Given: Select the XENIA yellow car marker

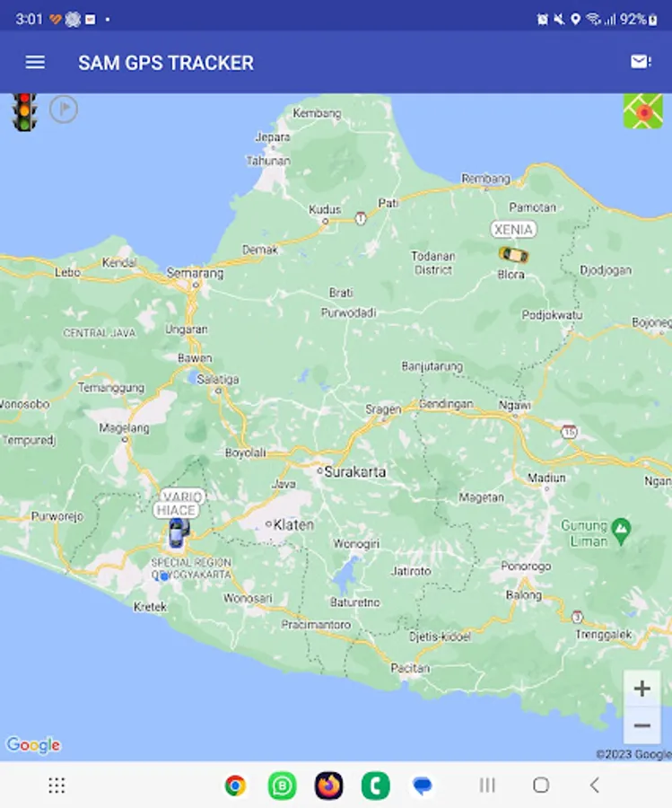Looking at the screenshot, I should click(x=513, y=255).
